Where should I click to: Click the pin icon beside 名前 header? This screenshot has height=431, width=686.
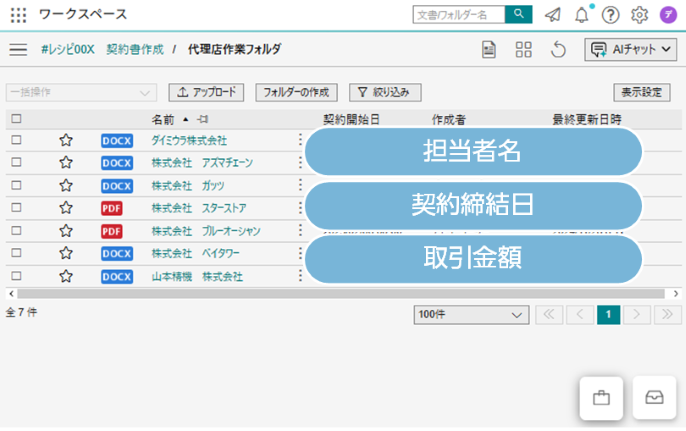point(203,119)
